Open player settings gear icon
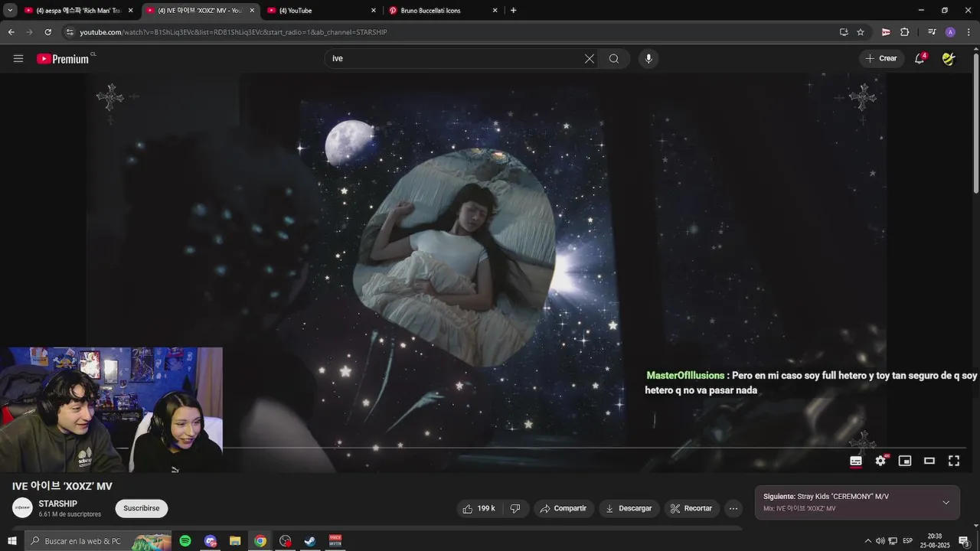 880,461
